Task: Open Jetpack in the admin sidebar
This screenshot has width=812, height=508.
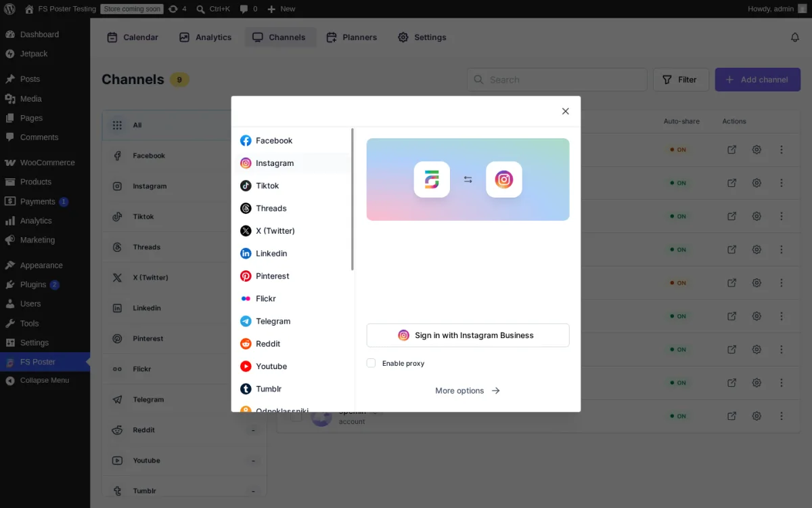Action: click(45, 54)
